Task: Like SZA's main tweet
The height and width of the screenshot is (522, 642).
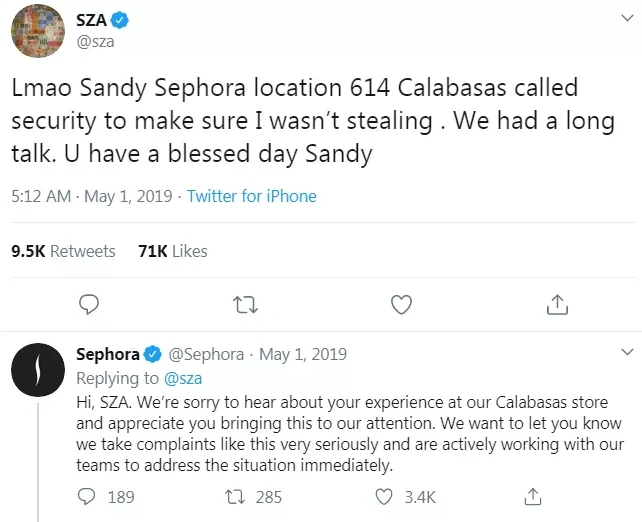Action: (401, 303)
